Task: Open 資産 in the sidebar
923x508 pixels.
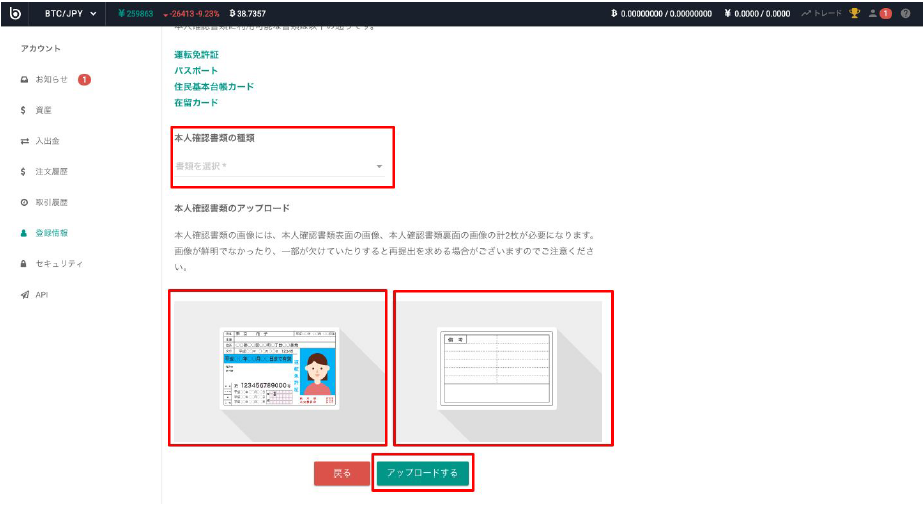Action: pos(44,110)
